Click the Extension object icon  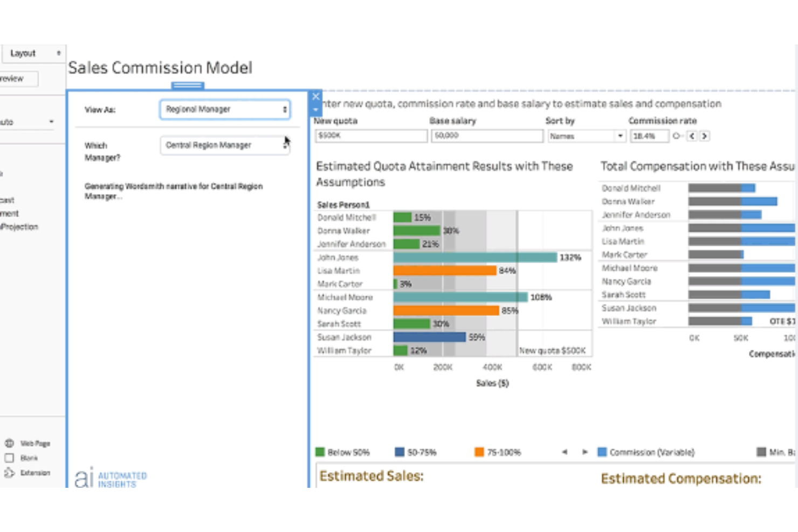pos(10,472)
